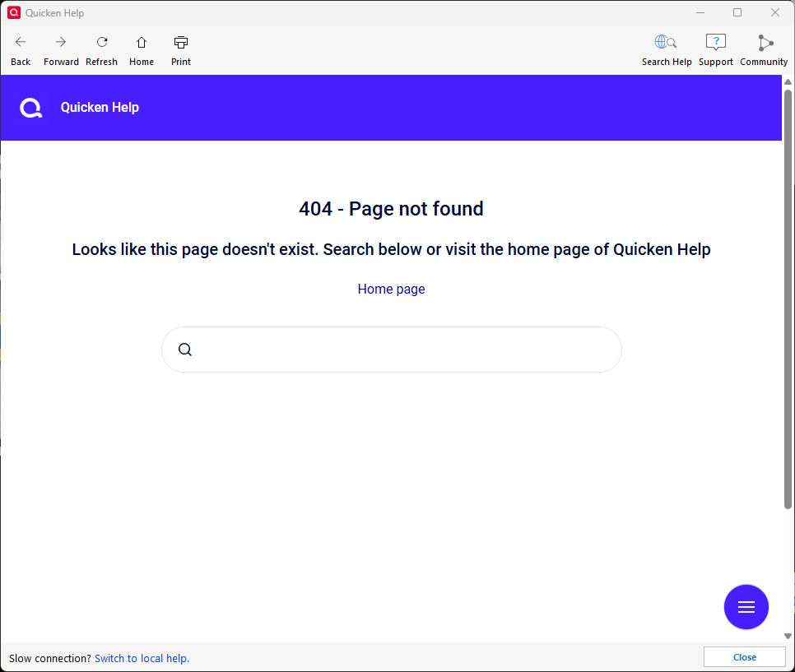Image resolution: width=795 pixels, height=672 pixels.
Task: Close help with bottom Close button
Action: [x=744, y=657]
